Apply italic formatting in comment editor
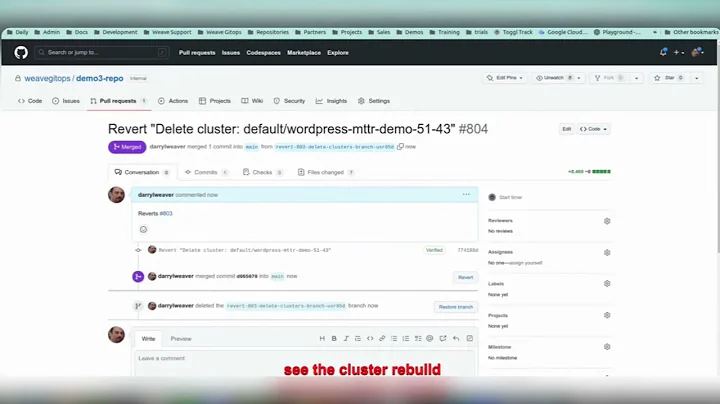Image resolution: width=720 pixels, height=404 pixels. click(346, 338)
